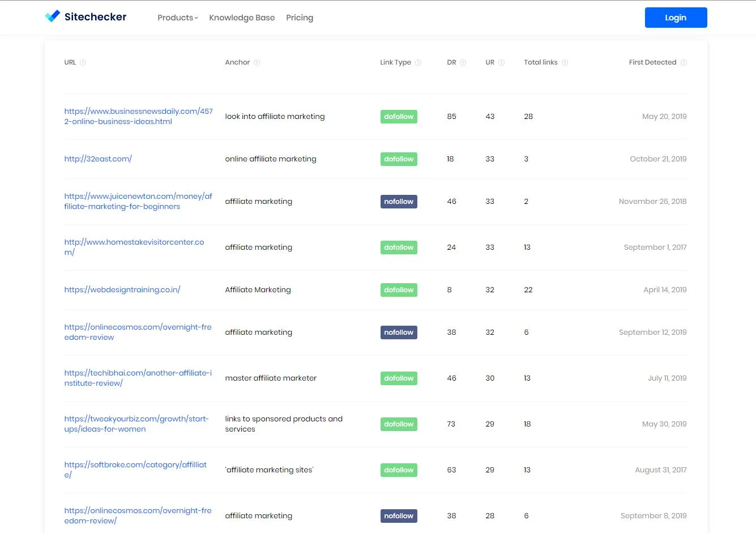Select anchor text 'master affiliate marketer'
Screen dimensions: 756x533
(x=271, y=378)
